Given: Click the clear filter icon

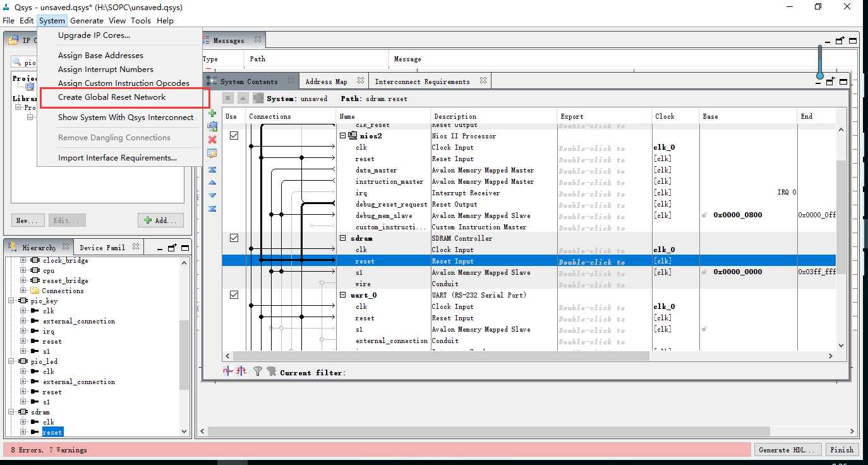Looking at the screenshot, I should [272, 371].
